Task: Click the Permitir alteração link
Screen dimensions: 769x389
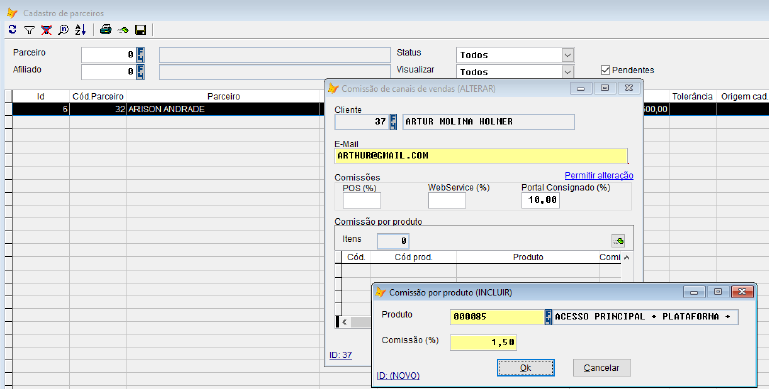Action: pos(599,175)
